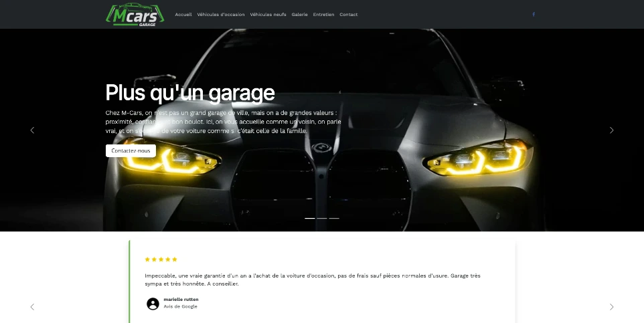Click marielle rutten's avatar icon
The image size is (644, 323).
(x=153, y=304)
